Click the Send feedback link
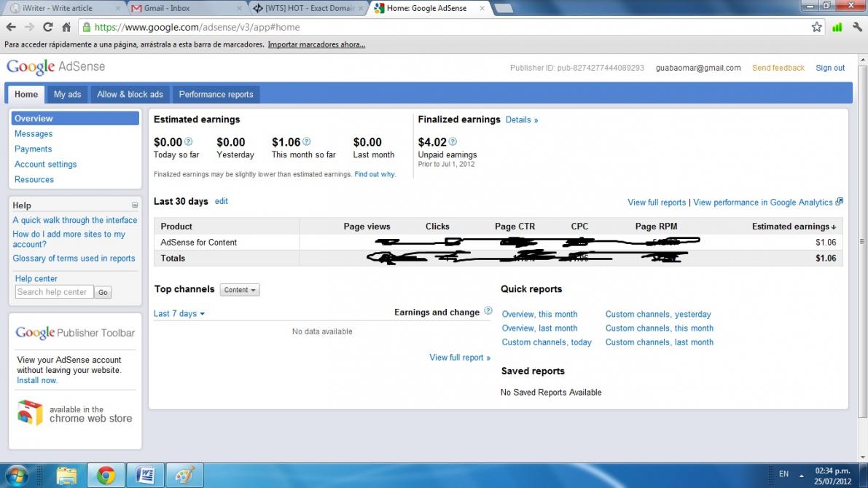Image resolution: width=868 pixels, height=488 pixels. click(x=778, y=68)
